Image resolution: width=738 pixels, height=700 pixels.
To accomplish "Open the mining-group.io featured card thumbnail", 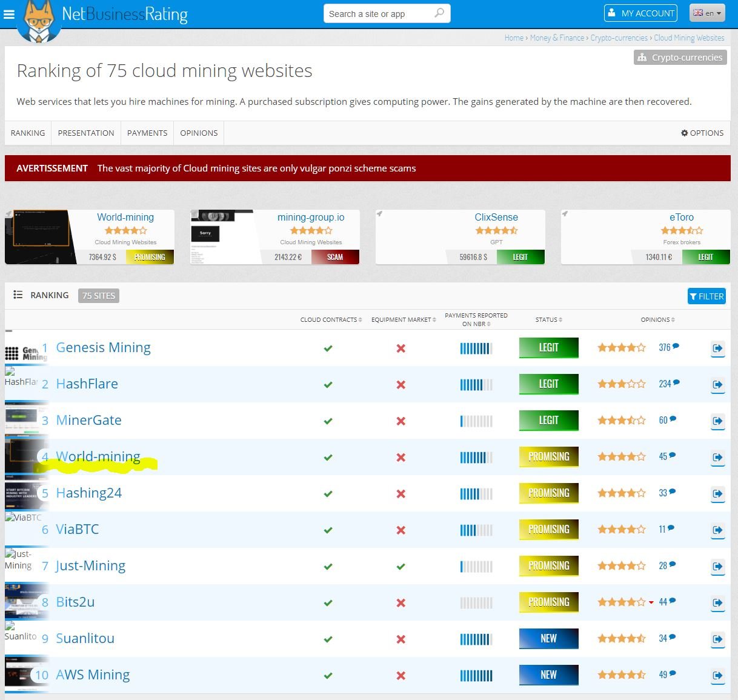I will [x=221, y=237].
